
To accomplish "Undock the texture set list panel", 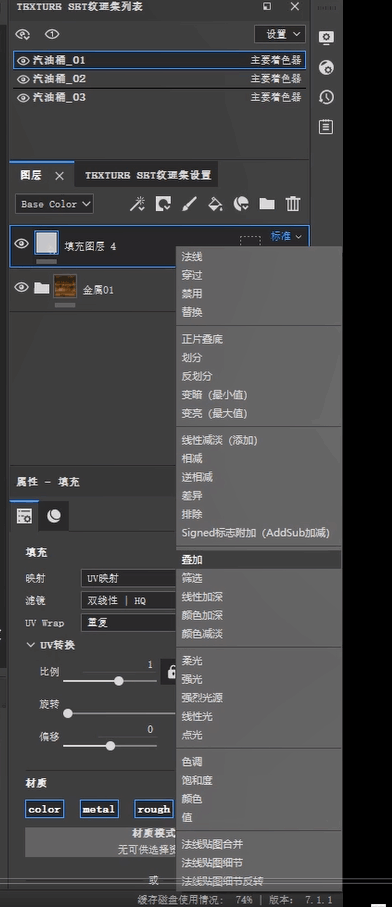I will (267, 6).
